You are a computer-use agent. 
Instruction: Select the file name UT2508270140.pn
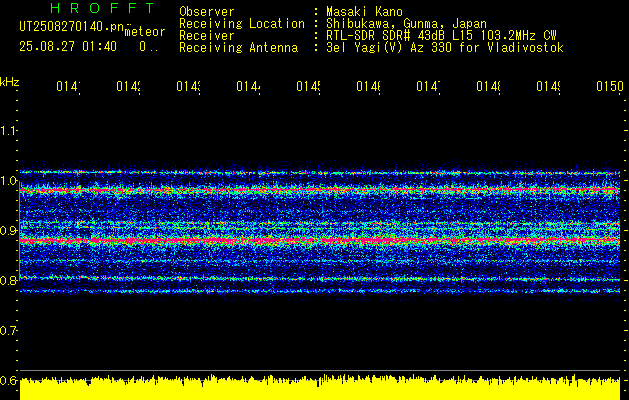(72, 27)
